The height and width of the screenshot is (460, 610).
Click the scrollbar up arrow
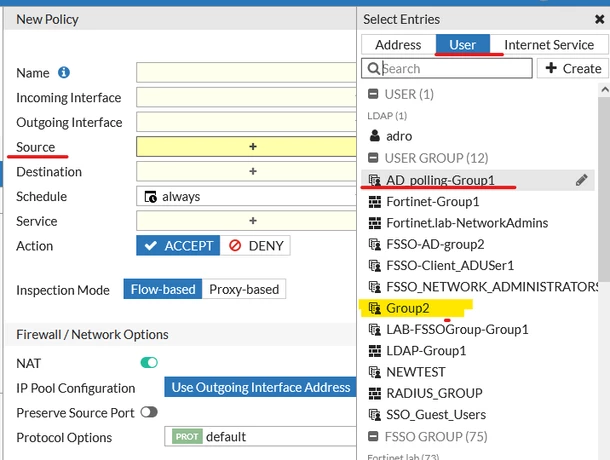604,90
